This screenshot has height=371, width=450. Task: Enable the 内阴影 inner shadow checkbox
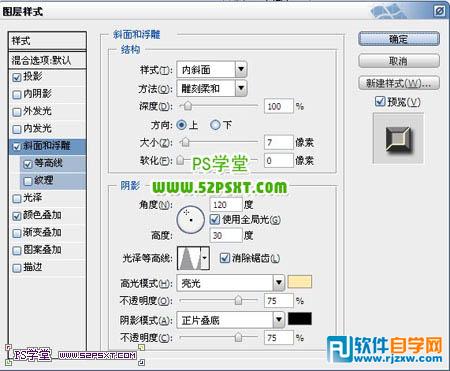click(x=17, y=95)
